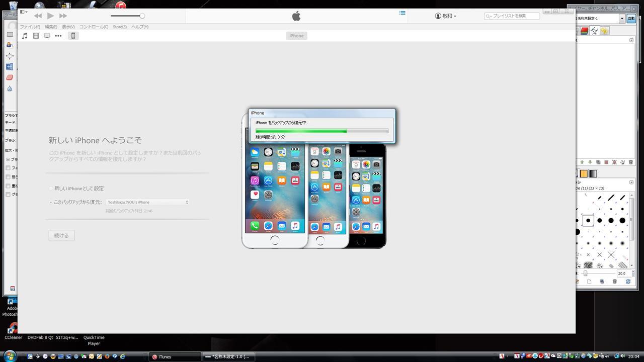644x362 pixels.
Task: Delete layer with GIMP trash icon
Action: click(x=631, y=162)
